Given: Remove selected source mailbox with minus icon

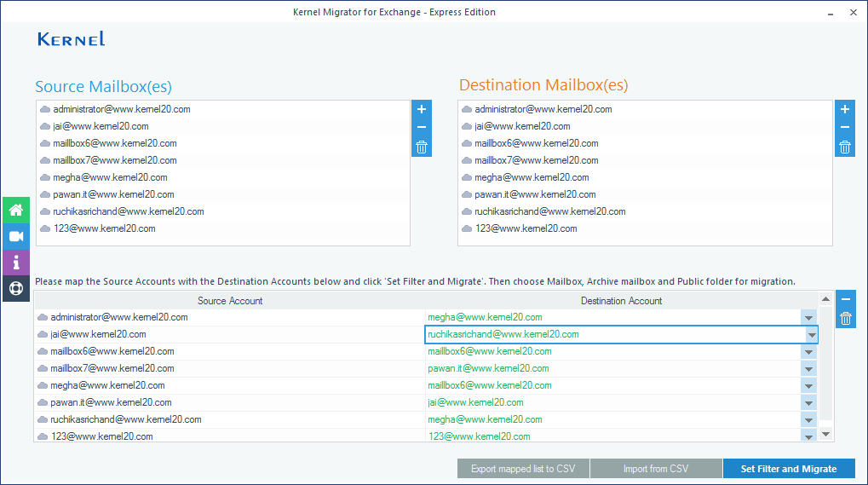Looking at the screenshot, I should pyautogui.click(x=422, y=127).
